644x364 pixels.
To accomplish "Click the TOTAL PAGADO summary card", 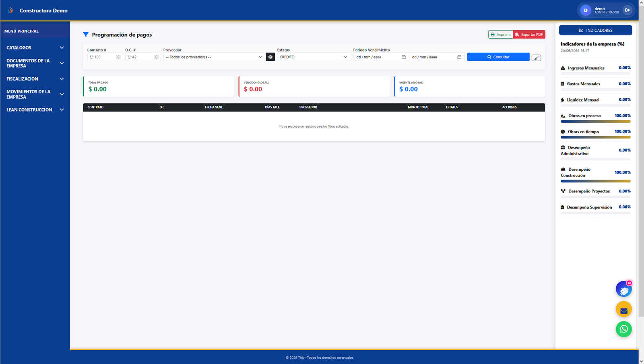I will coord(159,87).
